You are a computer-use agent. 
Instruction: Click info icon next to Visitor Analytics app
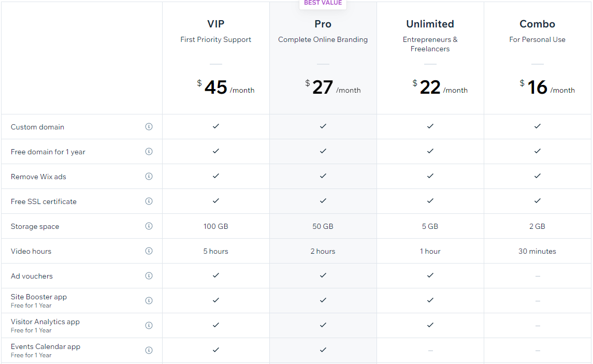pyautogui.click(x=149, y=326)
